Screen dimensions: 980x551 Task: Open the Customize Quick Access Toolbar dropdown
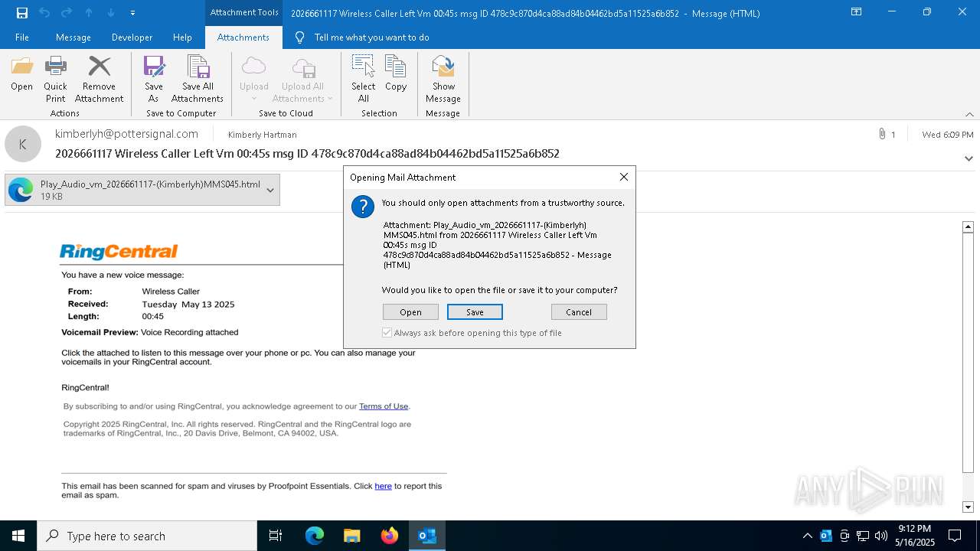click(x=133, y=13)
